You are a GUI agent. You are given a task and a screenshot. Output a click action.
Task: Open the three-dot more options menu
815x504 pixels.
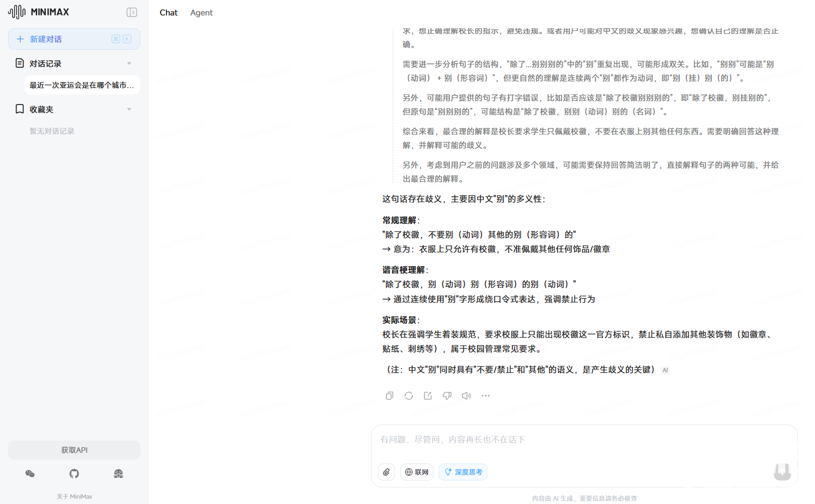486,396
